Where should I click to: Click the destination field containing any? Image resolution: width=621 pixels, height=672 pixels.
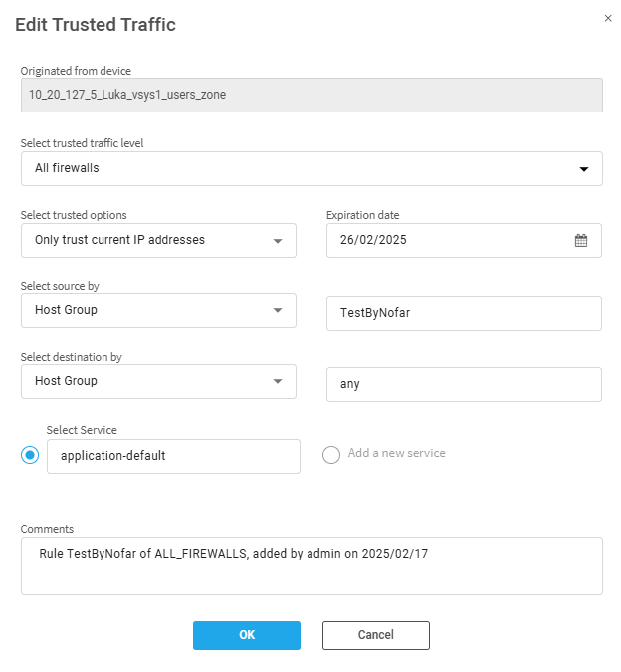click(463, 384)
